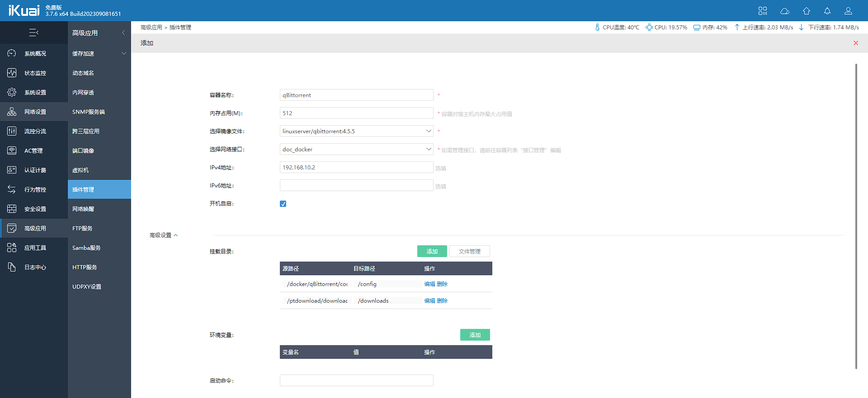Viewport: 868px width, 398px height.
Task: Open 安全设置 firewall section
Action: pos(34,209)
